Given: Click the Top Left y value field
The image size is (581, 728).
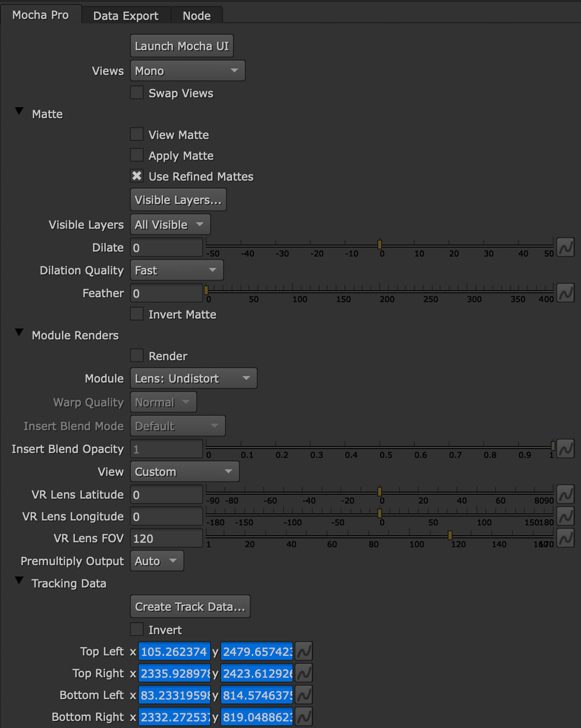Looking at the screenshot, I should click(257, 651).
